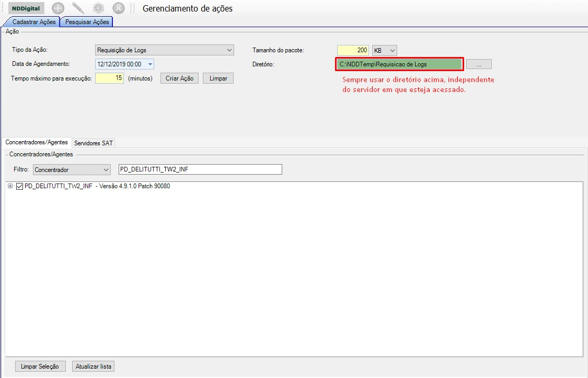588x378 pixels.
Task: Click the add (plus) toolbar icon
Action: [x=58, y=8]
